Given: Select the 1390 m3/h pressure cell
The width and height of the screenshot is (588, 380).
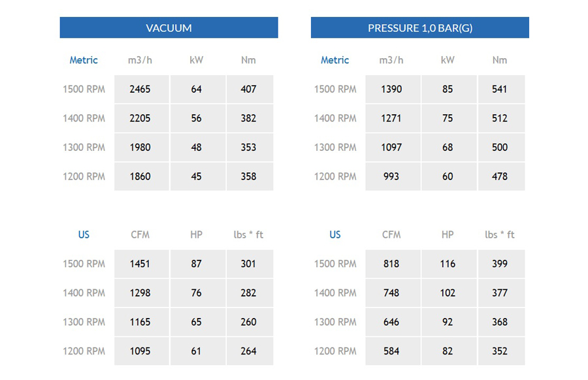Looking at the screenshot, I should tap(393, 89).
